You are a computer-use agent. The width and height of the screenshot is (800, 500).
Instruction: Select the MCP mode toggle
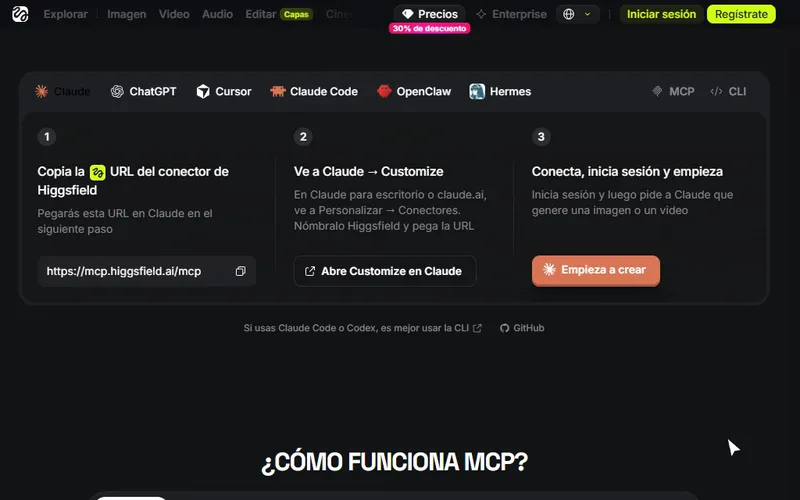673,91
